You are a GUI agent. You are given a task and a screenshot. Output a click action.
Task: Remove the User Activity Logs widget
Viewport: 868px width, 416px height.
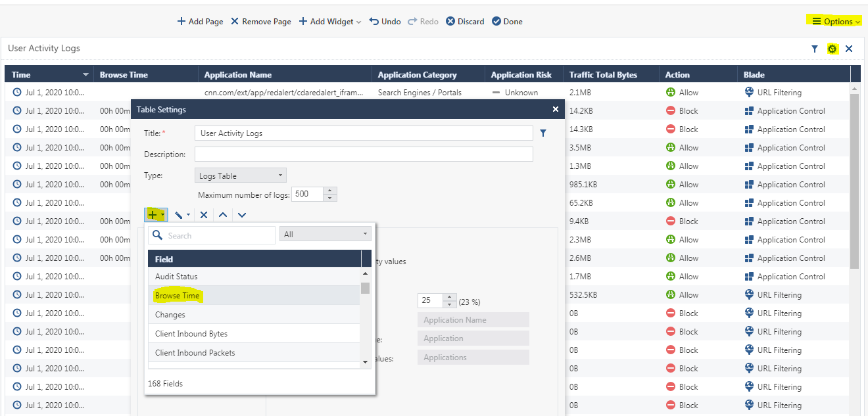(x=849, y=49)
